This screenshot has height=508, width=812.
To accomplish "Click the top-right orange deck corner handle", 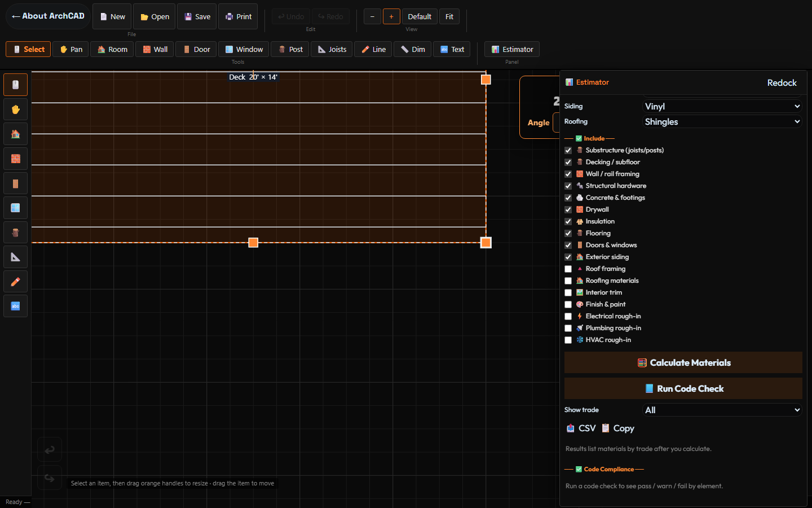I will click(486, 80).
